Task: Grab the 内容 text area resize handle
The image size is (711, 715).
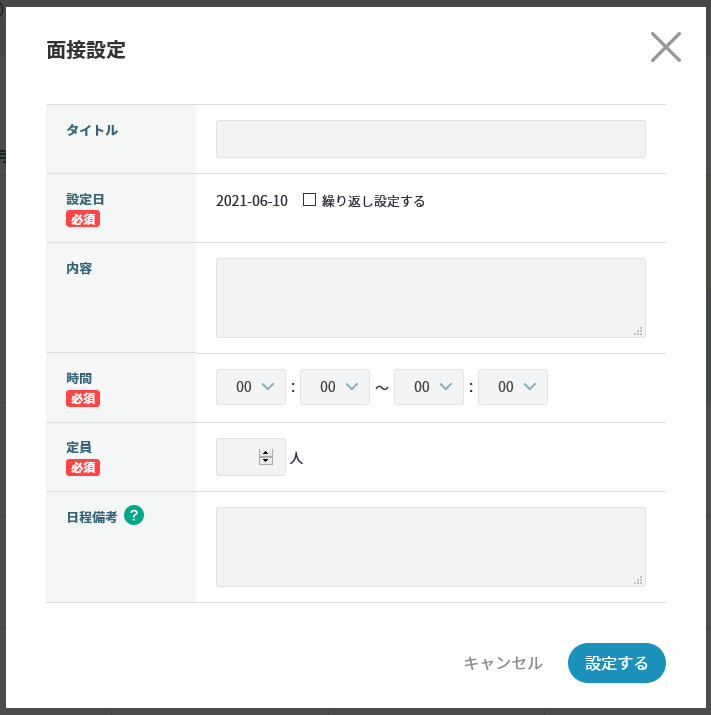Action: (639, 331)
